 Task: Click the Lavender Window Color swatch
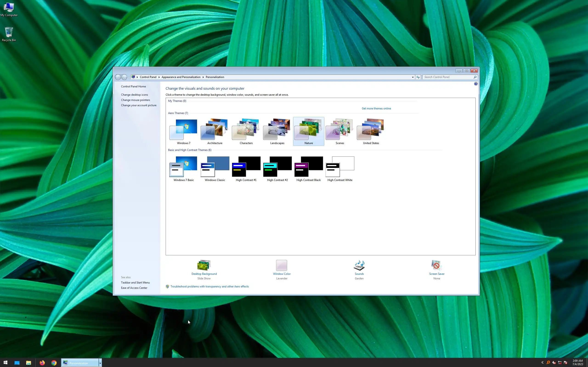(x=281, y=265)
